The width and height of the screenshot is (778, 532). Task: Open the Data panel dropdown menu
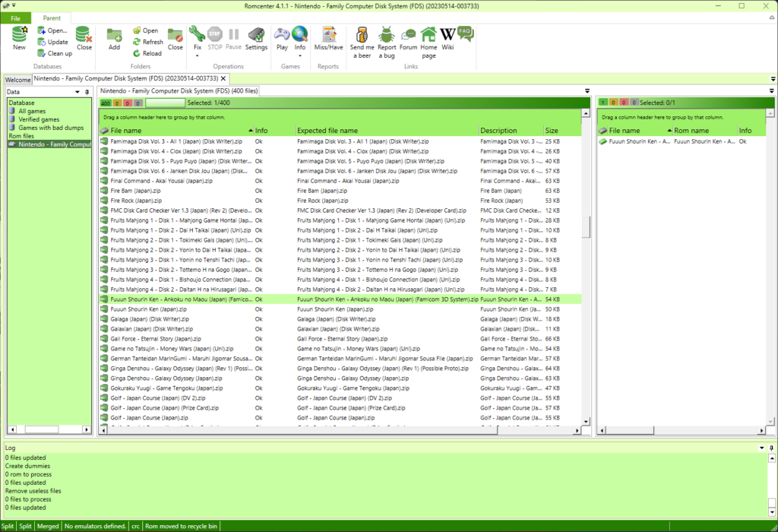point(77,92)
